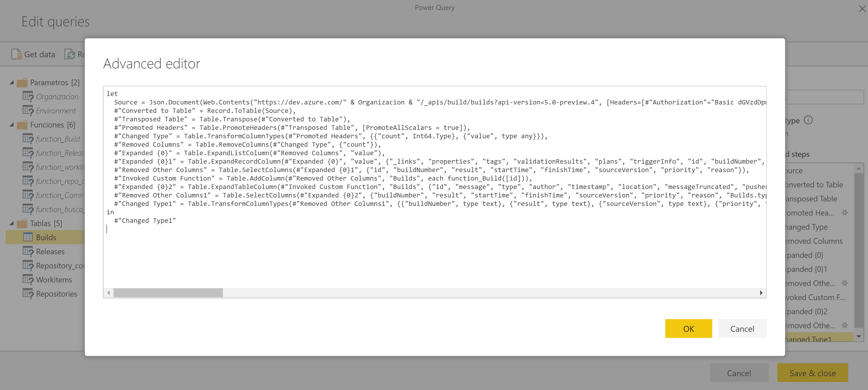
Task: Click the Refresh icon in toolbar
Action: tap(70, 54)
